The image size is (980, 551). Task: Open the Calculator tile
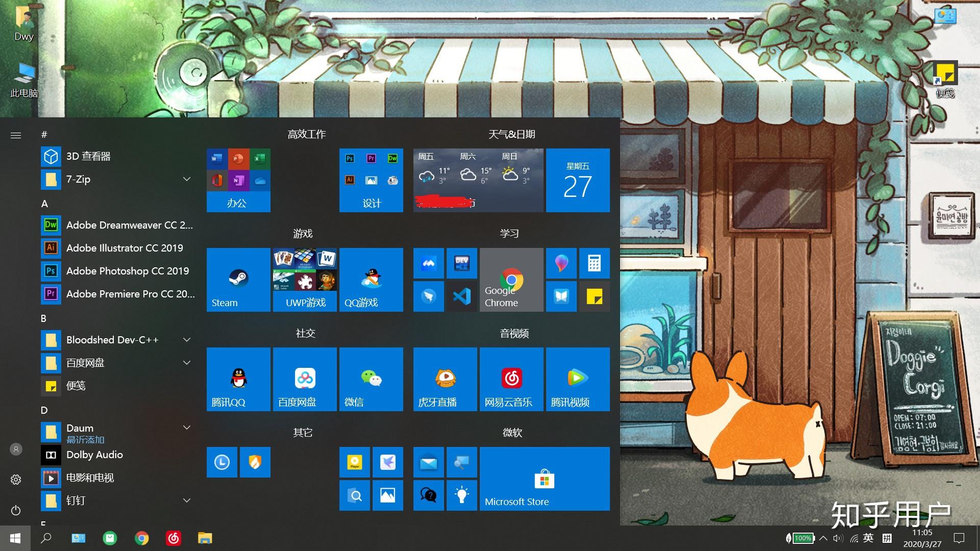coord(595,263)
